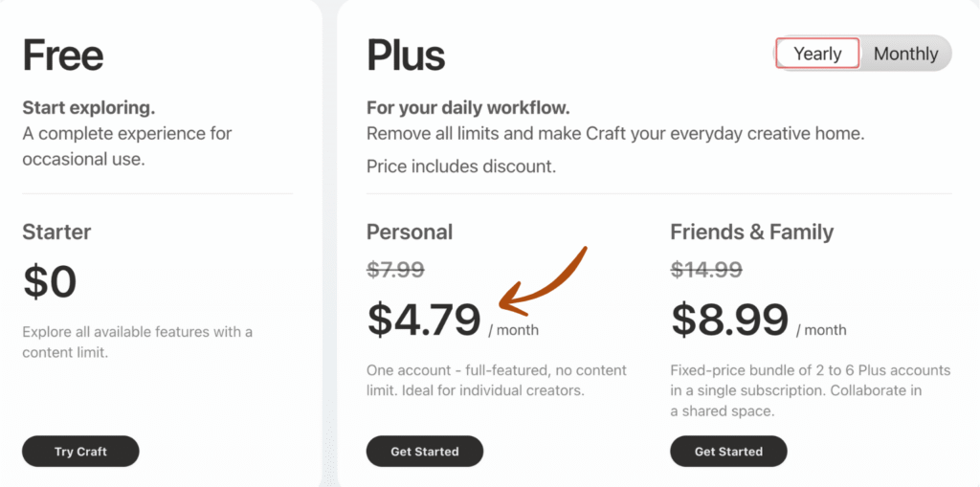Click the $4.79 Personal price
Viewport: 980px width, 487px height.
click(x=424, y=321)
